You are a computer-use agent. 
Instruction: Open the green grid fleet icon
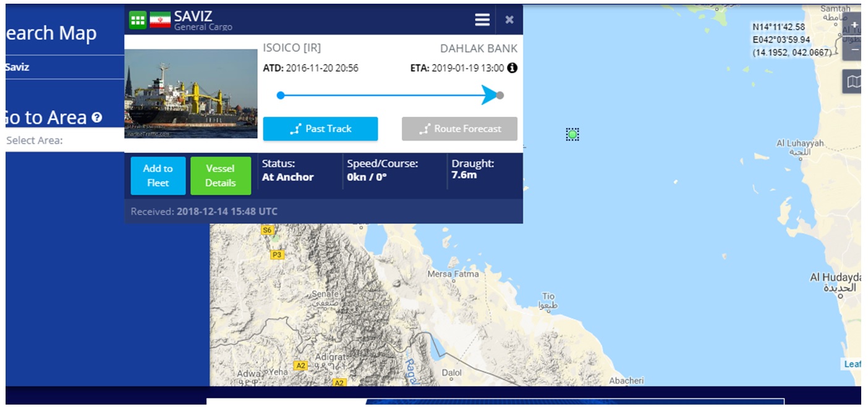point(137,20)
